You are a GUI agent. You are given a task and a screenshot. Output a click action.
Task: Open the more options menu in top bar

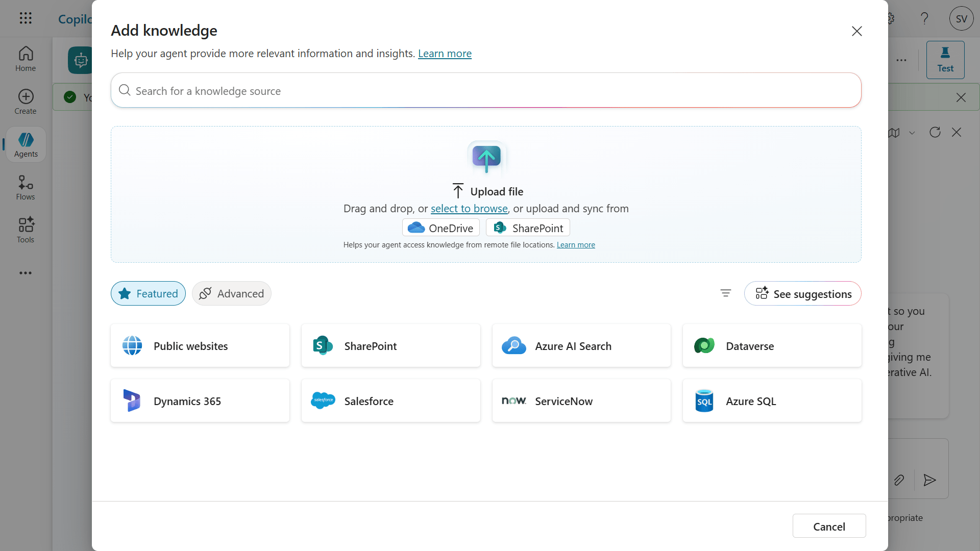click(901, 60)
